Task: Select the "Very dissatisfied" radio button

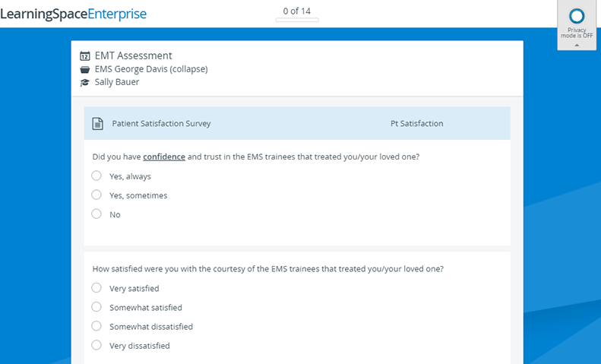Action: coord(96,345)
